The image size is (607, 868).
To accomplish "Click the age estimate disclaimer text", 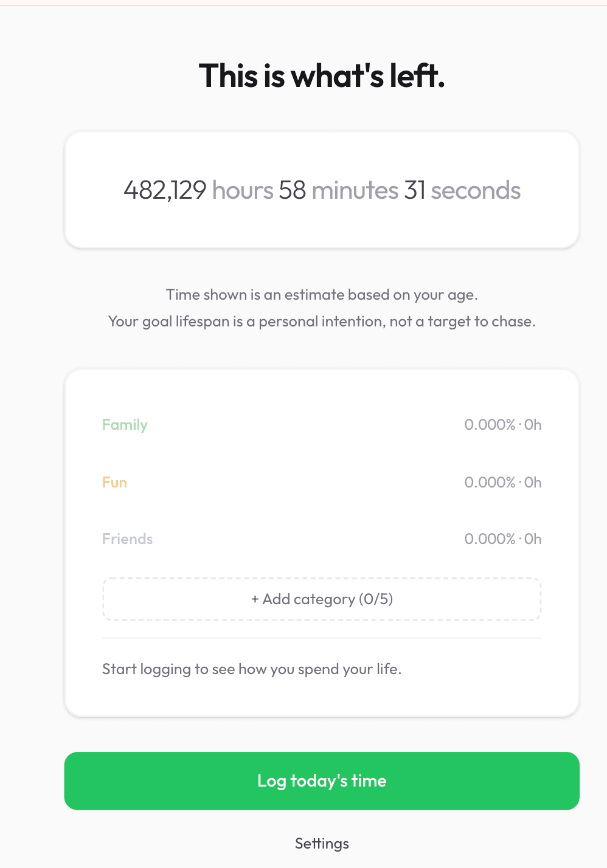I will point(322,294).
